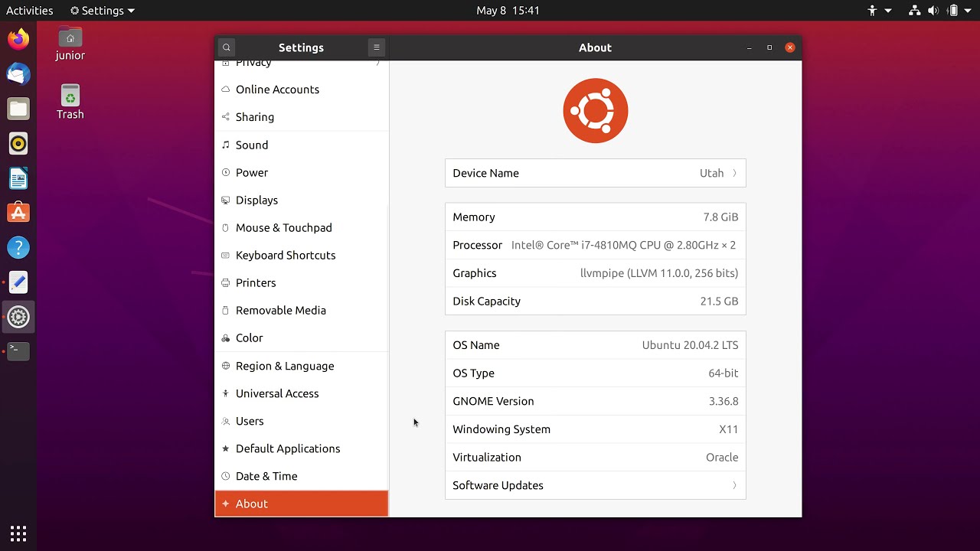Click the cloud icon beside Online Accounts
This screenshot has width=980, height=551.
pyautogui.click(x=225, y=90)
